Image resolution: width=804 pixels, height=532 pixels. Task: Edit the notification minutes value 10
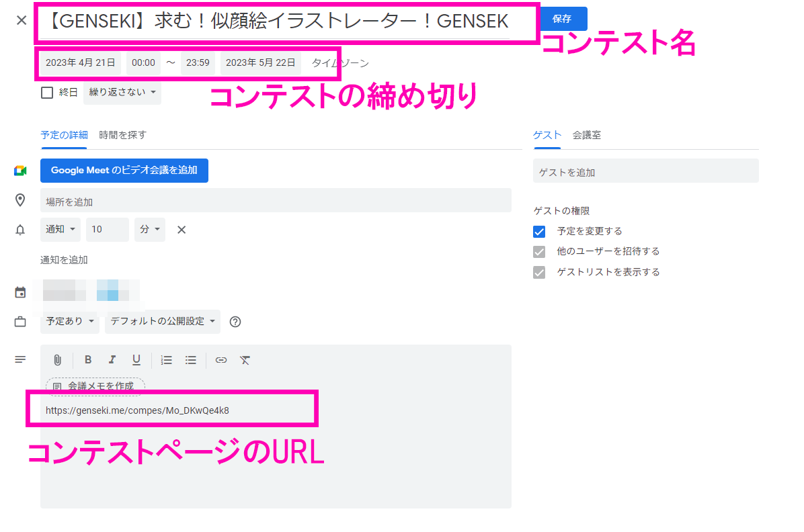[107, 229]
